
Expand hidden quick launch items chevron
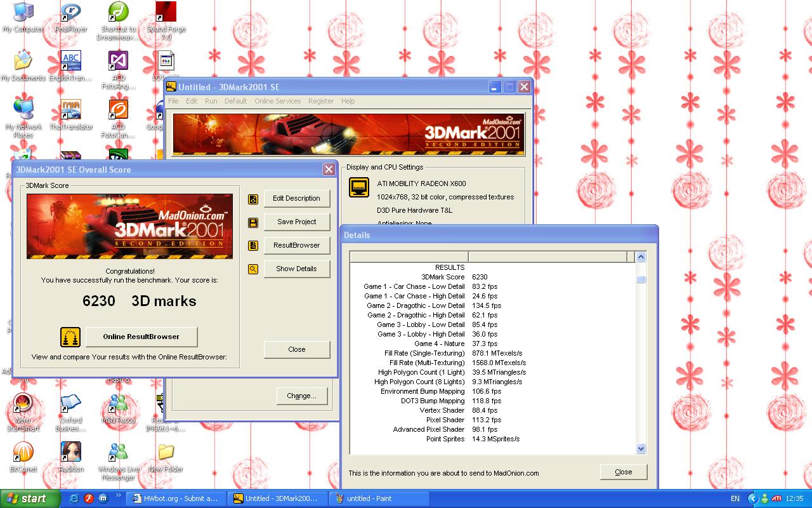pyautogui.click(x=118, y=496)
